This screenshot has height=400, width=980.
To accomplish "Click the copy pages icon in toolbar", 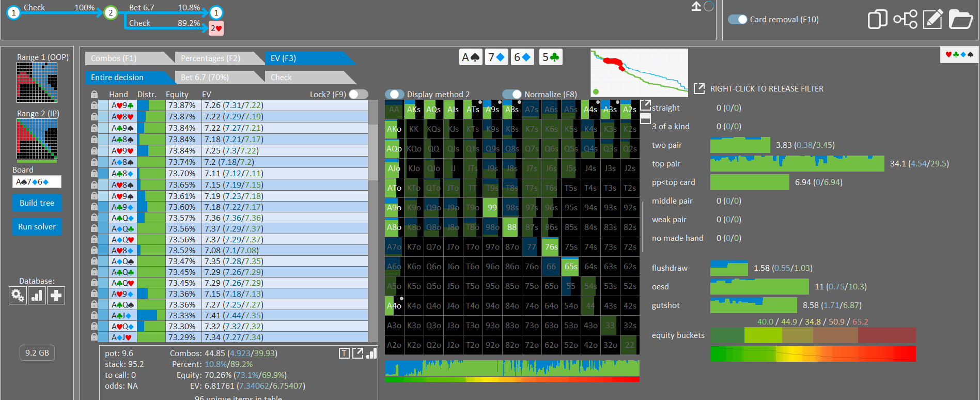I will coord(877,20).
